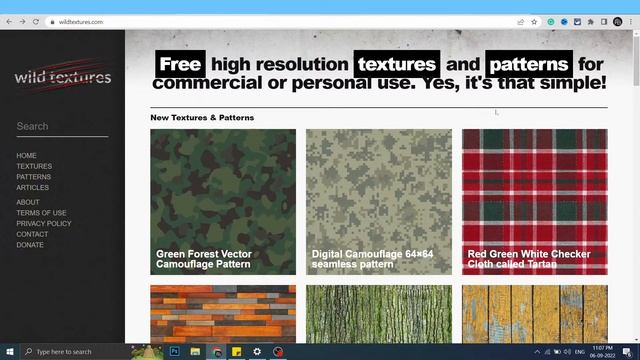Image resolution: width=640 pixels, height=360 pixels.
Task: Click the address bar URL wildtextures.com
Action: [x=81, y=22]
